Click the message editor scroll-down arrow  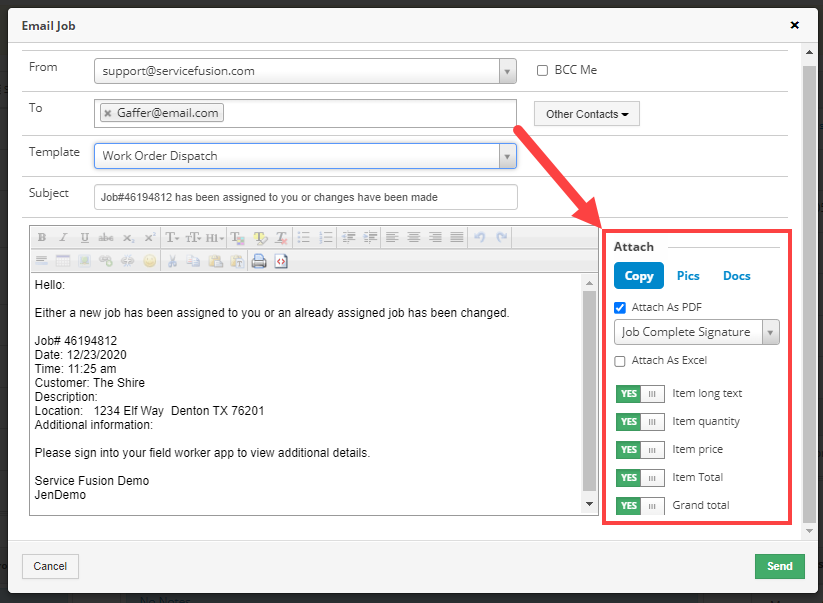pyautogui.click(x=589, y=504)
